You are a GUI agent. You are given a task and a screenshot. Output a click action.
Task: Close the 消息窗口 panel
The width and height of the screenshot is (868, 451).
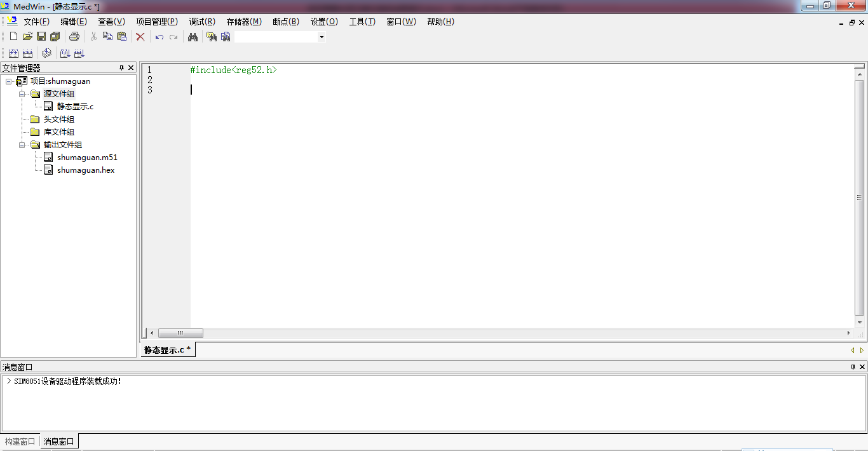(862, 367)
